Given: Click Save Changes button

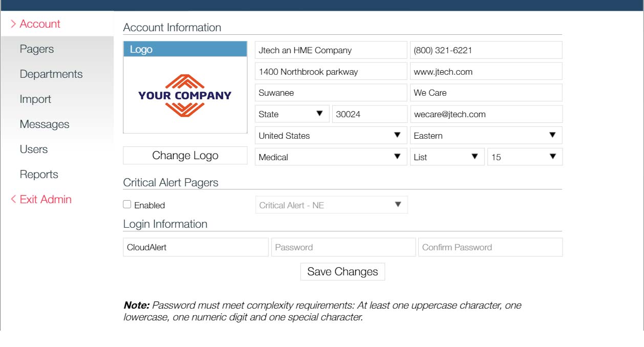Looking at the screenshot, I should (342, 272).
